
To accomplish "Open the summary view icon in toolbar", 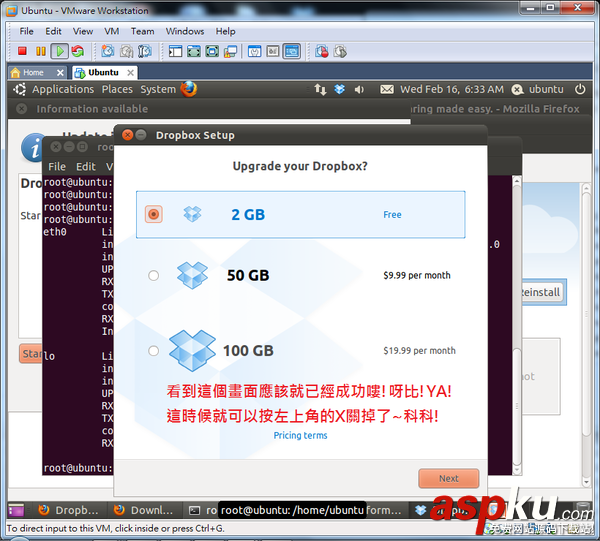I will [x=254, y=51].
